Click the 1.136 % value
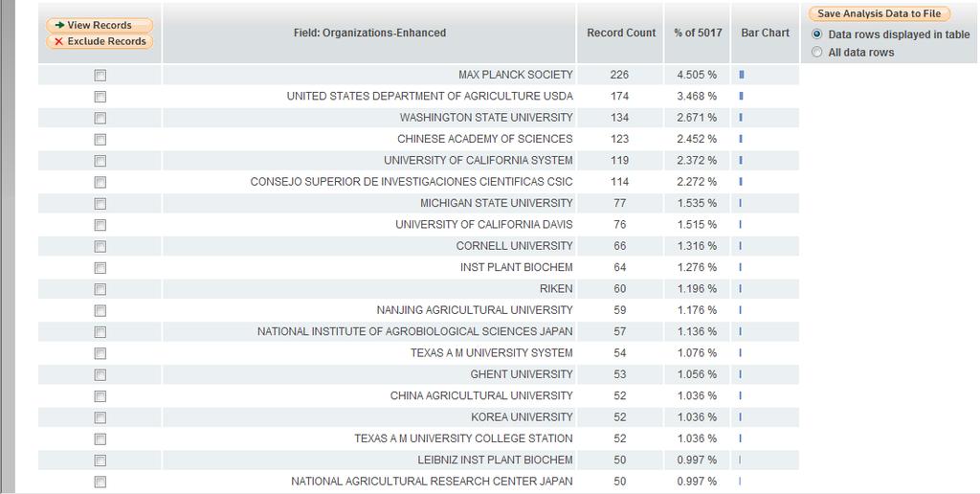 click(x=697, y=331)
